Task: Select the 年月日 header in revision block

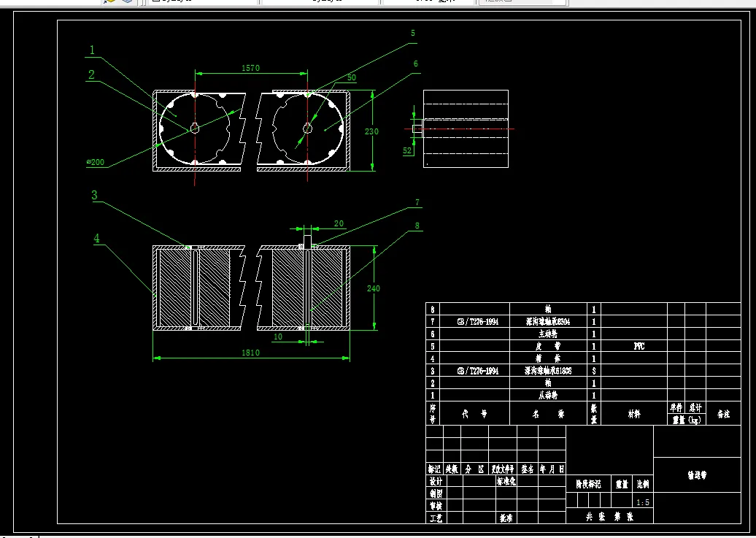Action: 552,469
